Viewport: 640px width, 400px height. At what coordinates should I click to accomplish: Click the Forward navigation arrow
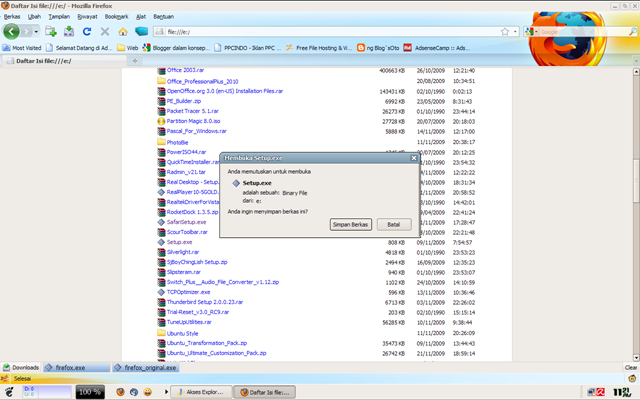(x=26, y=31)
